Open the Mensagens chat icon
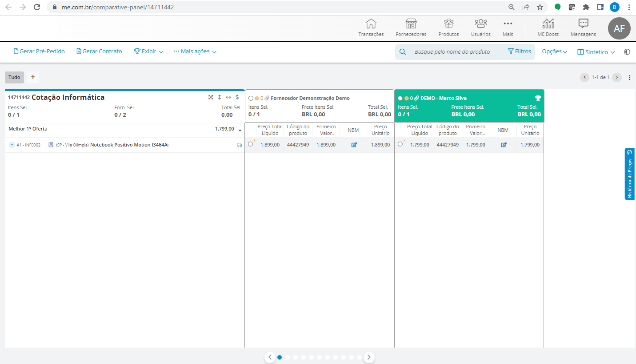 pos(583,24)
